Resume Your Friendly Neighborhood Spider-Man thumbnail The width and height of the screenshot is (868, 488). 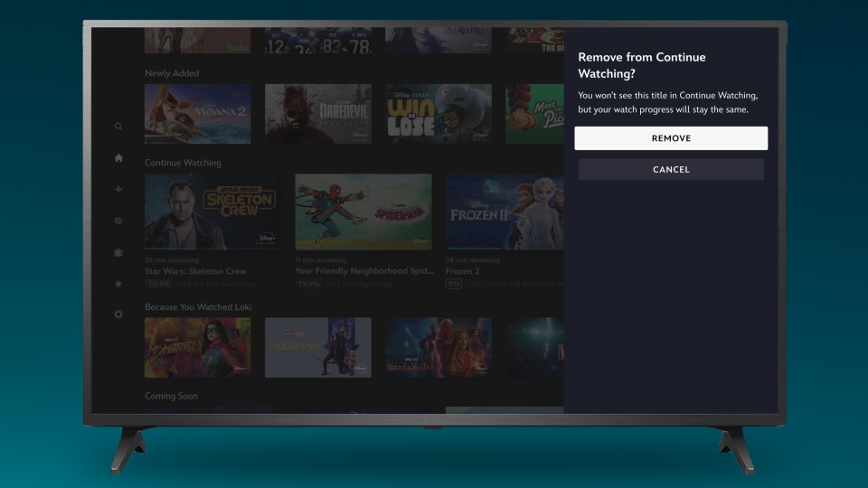pos(363,211)
